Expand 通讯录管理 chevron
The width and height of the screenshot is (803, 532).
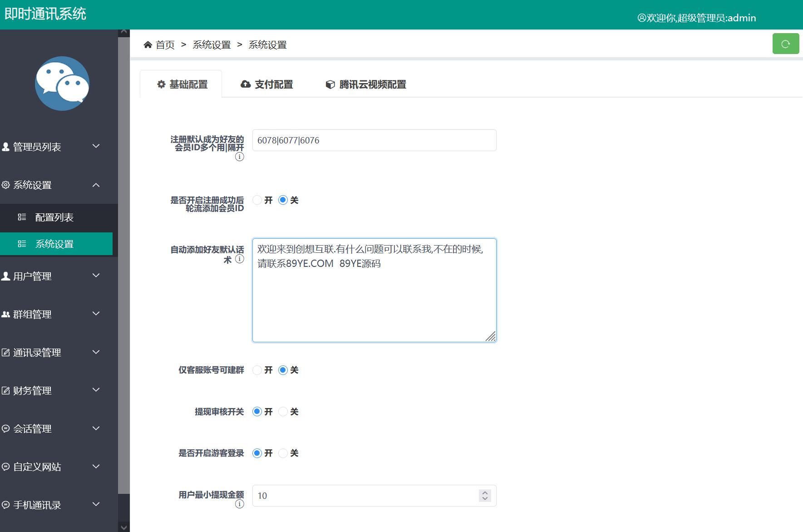tap(96, 352)
